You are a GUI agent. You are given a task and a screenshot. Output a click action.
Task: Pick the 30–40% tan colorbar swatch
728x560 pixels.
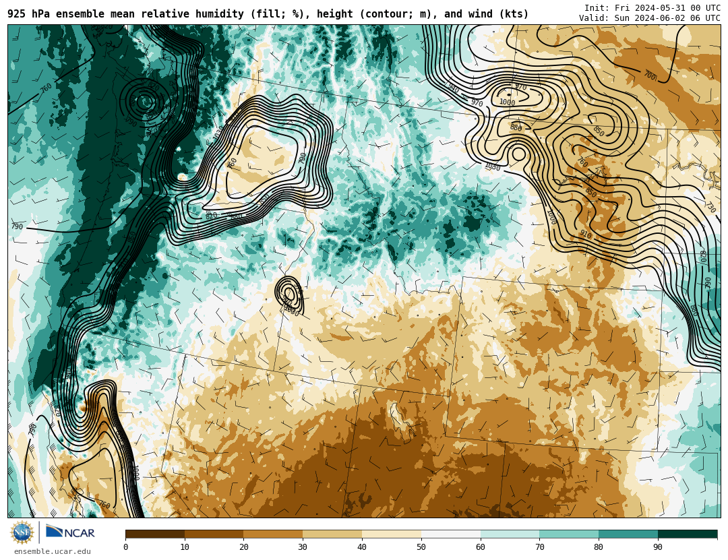tap(332, 534)
